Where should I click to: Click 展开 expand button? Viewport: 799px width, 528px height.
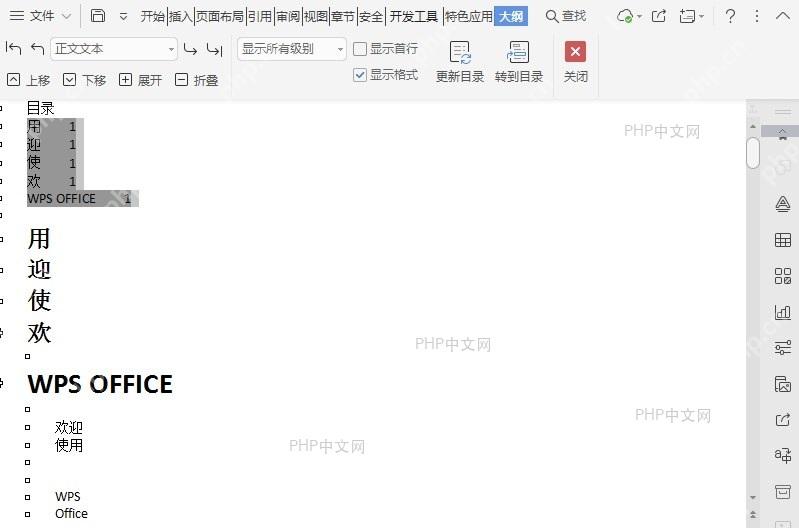coord(140,80)
